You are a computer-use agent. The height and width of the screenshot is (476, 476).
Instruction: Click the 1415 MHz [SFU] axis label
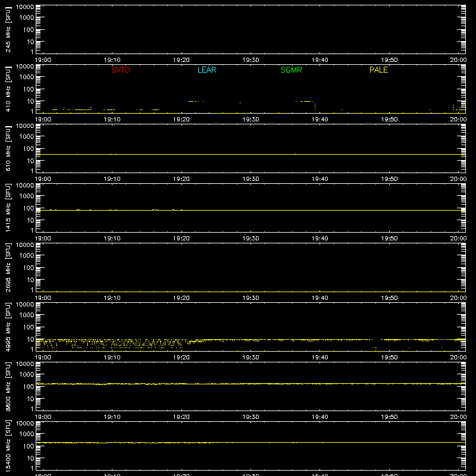(x=8, y=208)
